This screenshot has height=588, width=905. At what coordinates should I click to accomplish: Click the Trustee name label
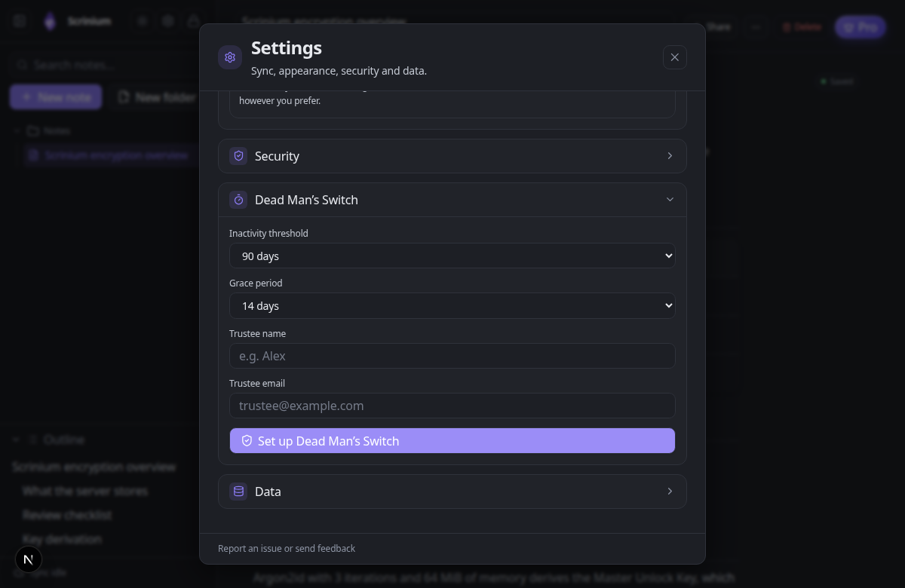pos(257,333)
